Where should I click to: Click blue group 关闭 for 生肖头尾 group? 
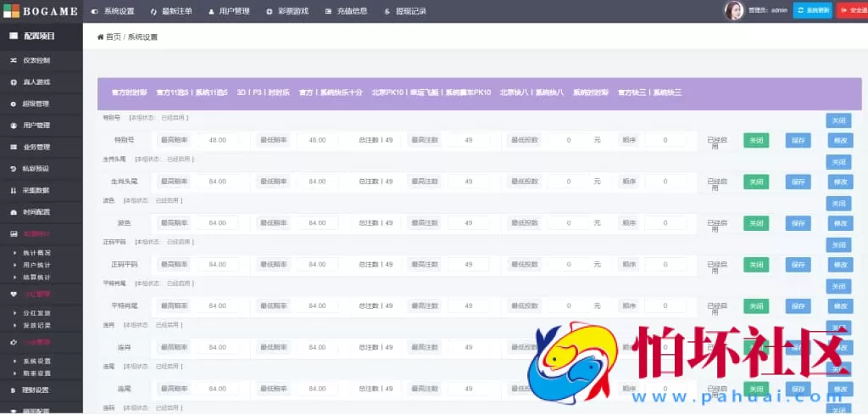pos(838,162)
